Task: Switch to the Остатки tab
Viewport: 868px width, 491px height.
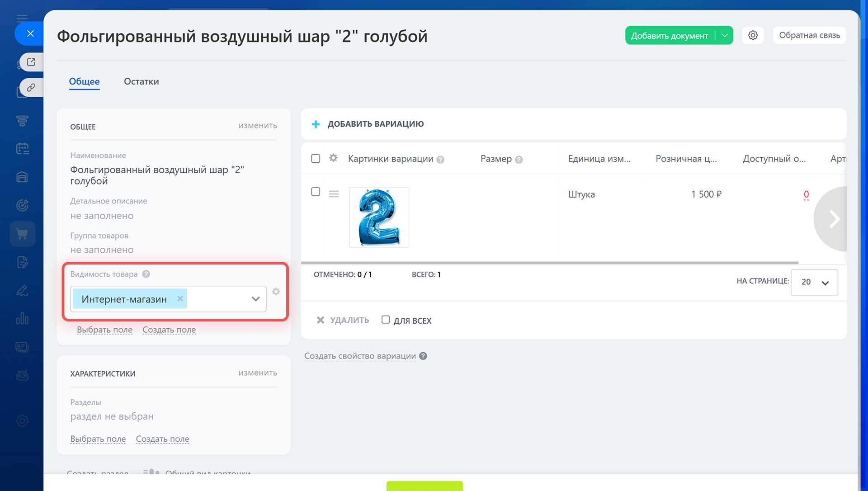Action: pos(141,81)
